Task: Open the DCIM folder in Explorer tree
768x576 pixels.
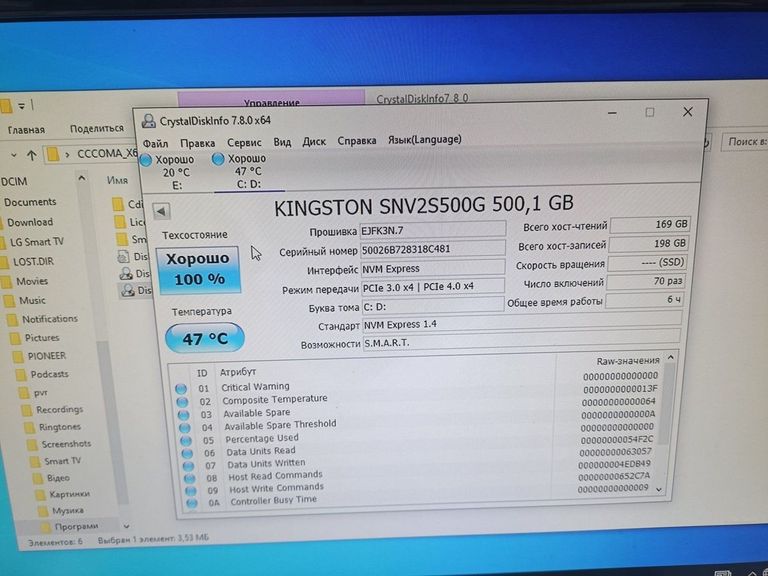Action: tap(14, 182)
